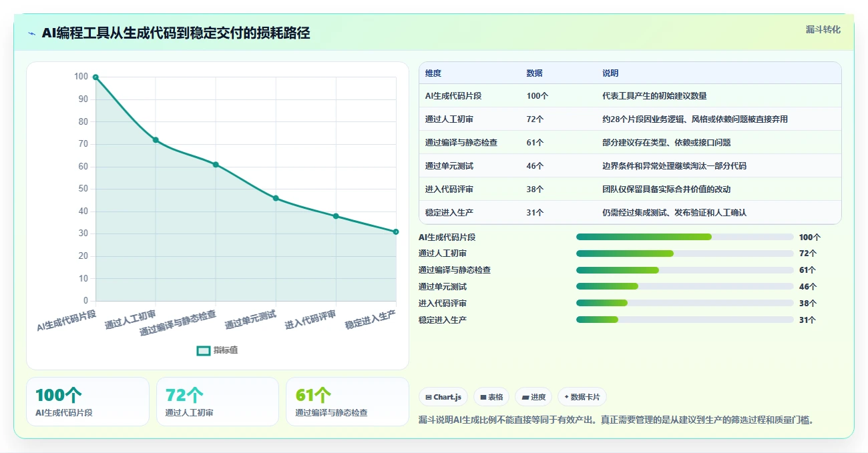Screen dimensions: 868x453
Task: Select table cell 进入代码评审
Action: tap(449, 189)
